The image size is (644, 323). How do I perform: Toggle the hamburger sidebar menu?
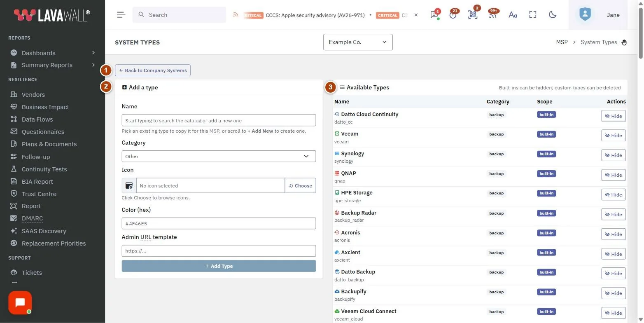point(121,15)
